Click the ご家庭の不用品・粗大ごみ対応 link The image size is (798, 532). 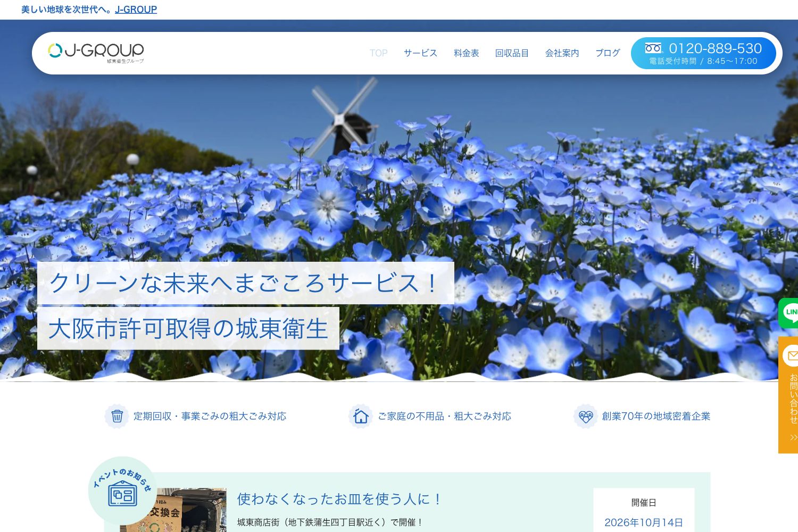click(444, 416)
